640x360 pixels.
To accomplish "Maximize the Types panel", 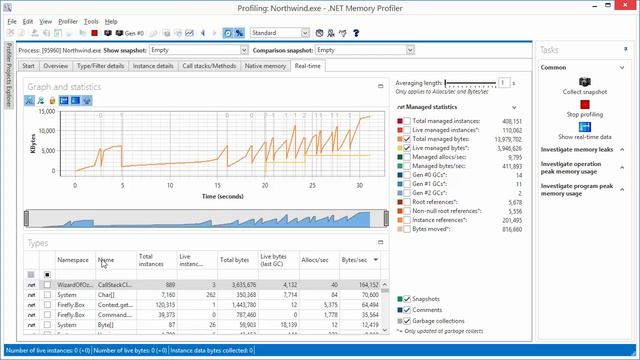I will point(380,242).
